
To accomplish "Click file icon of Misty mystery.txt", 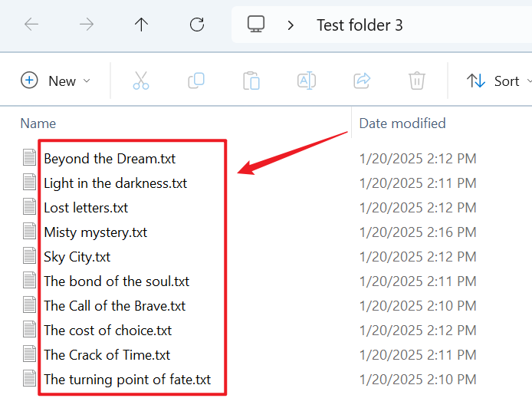I will coord(30,231).
